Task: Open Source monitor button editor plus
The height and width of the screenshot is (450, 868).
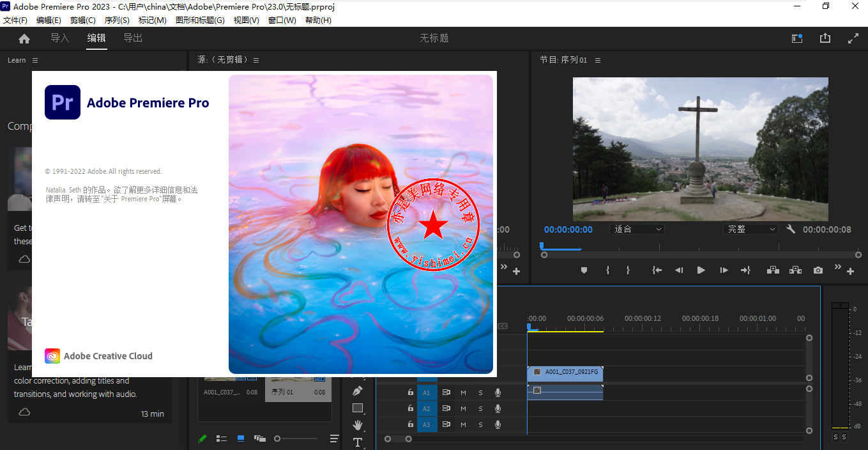Action: pyautogui.click(x=516, y=272)
